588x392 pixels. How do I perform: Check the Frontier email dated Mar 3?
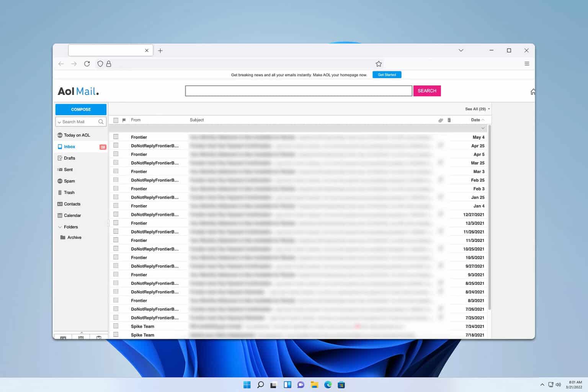pyautogui.click(x=116, y=171)
